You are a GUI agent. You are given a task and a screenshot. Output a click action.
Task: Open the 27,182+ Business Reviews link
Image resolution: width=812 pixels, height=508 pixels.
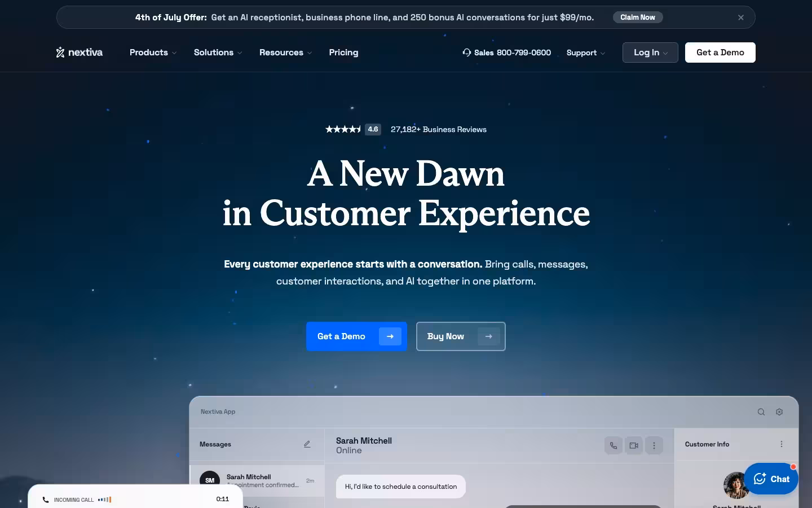coord(439,129)
